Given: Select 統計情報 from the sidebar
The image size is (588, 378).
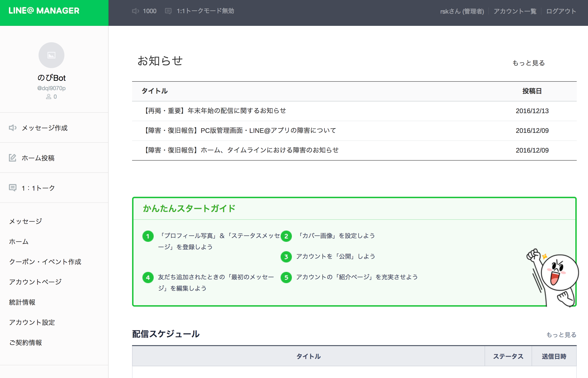Looking at the screenshot, I should pyautogui.click(x=22, y=302).
